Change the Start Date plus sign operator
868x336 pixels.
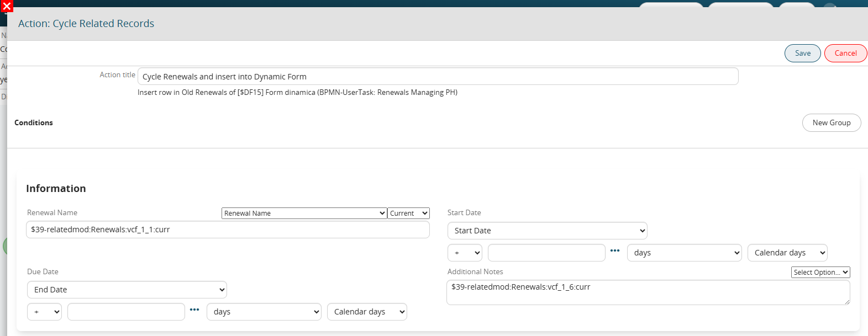[465, 253]
